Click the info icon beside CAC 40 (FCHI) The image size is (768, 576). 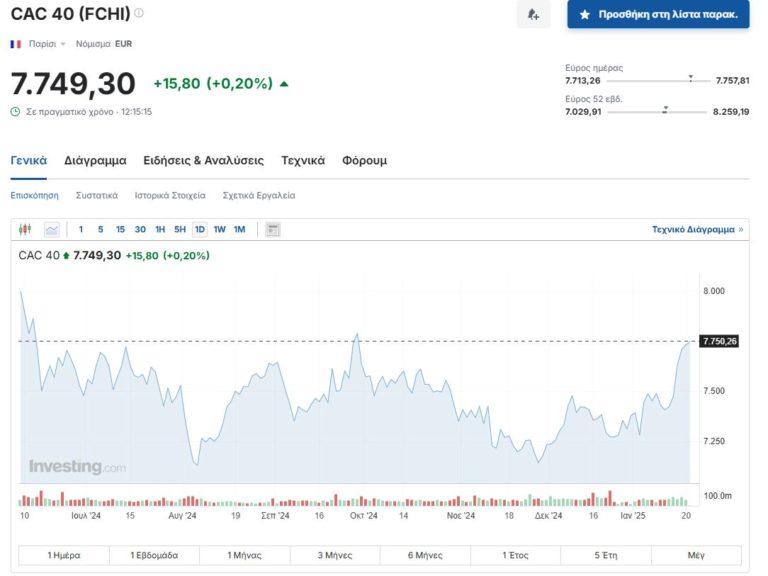click(x=139, y=13)
